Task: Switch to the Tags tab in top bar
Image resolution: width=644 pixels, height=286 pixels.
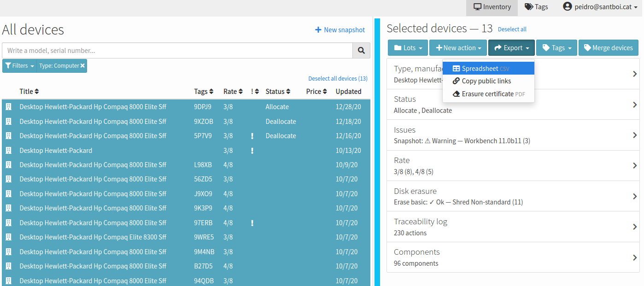Action: coord(536,7)
